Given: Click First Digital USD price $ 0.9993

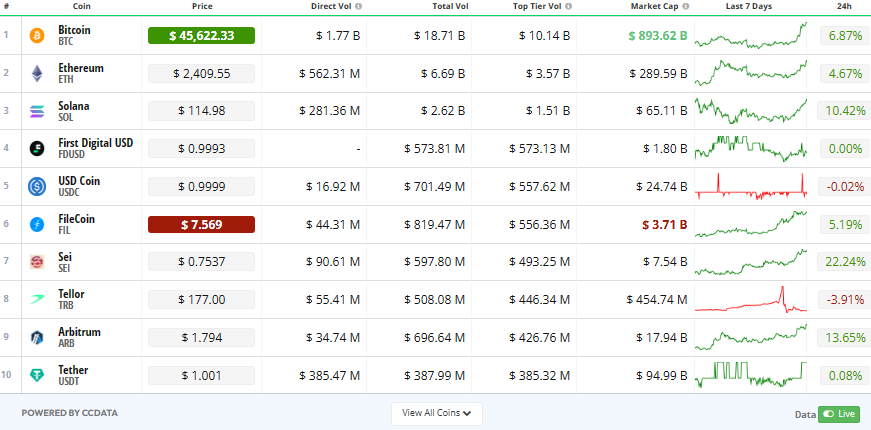Looking at the screenshot, I should (201, 148).
